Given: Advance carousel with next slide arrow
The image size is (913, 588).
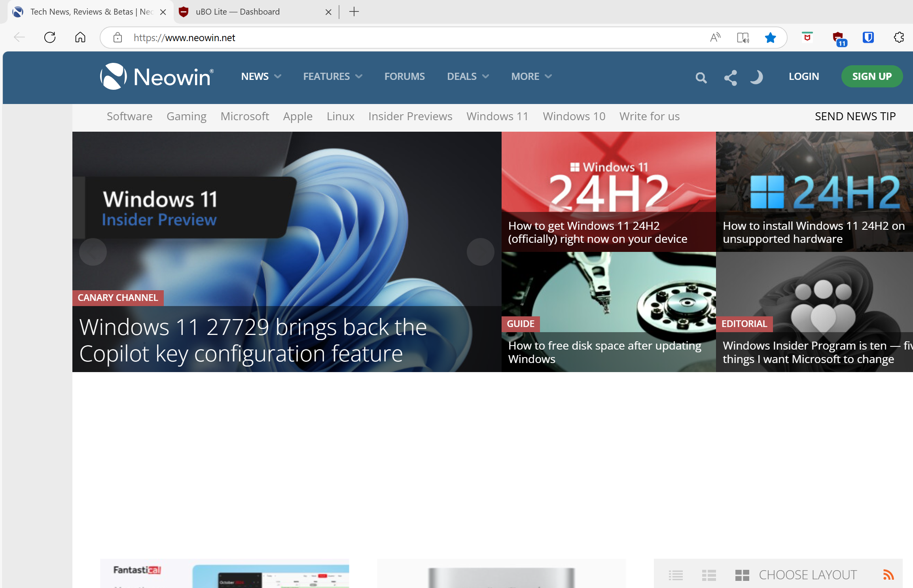Looking at the screenshot, I should [480, 252].
